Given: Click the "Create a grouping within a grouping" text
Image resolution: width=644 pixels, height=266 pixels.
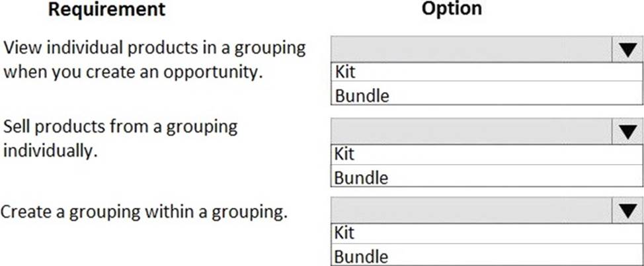Looking at the screenshot, I should (x=145, y=212).
